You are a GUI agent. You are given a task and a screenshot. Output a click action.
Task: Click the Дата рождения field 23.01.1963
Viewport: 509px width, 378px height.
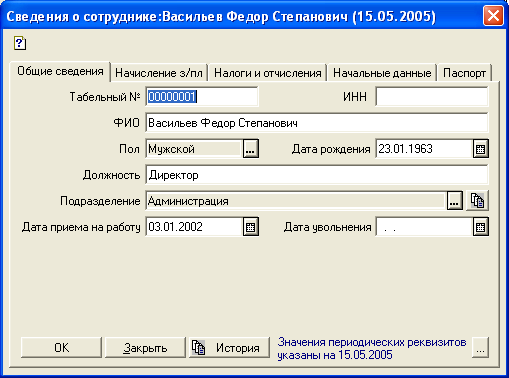424,149
